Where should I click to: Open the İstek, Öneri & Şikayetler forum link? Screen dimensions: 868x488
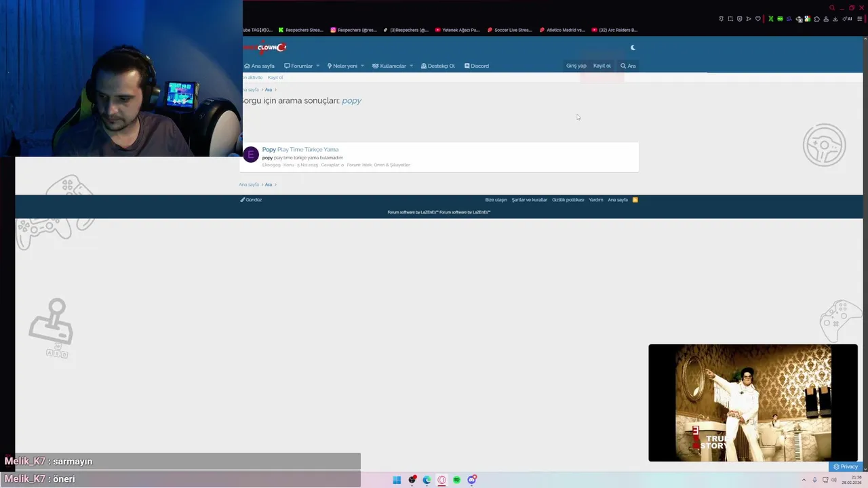(386, 165)
